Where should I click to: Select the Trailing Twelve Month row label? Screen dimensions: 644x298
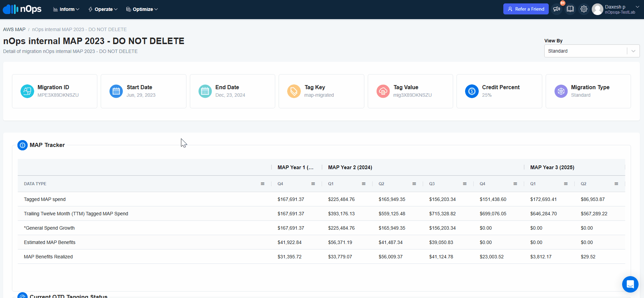coord(76,214)
